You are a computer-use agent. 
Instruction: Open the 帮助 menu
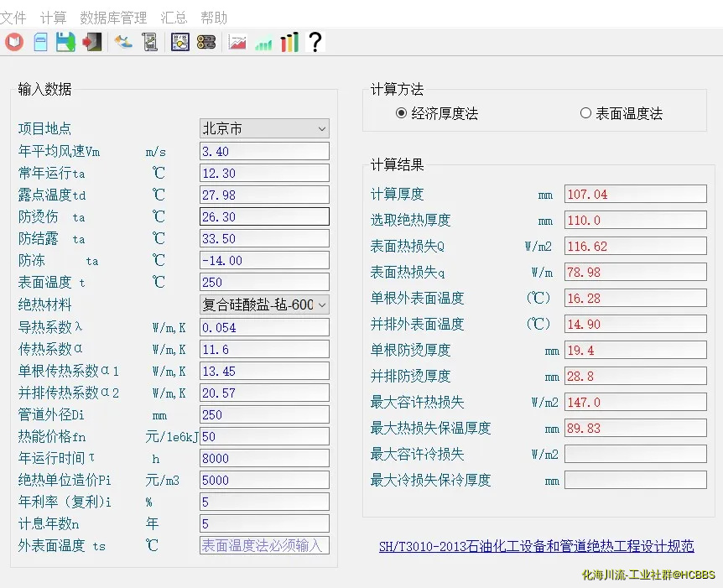[x=214, y=18]
